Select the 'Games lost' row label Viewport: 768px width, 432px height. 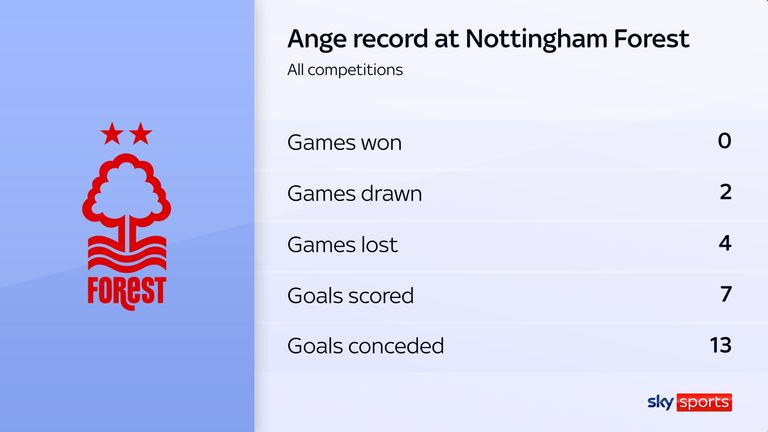[342, 244]
